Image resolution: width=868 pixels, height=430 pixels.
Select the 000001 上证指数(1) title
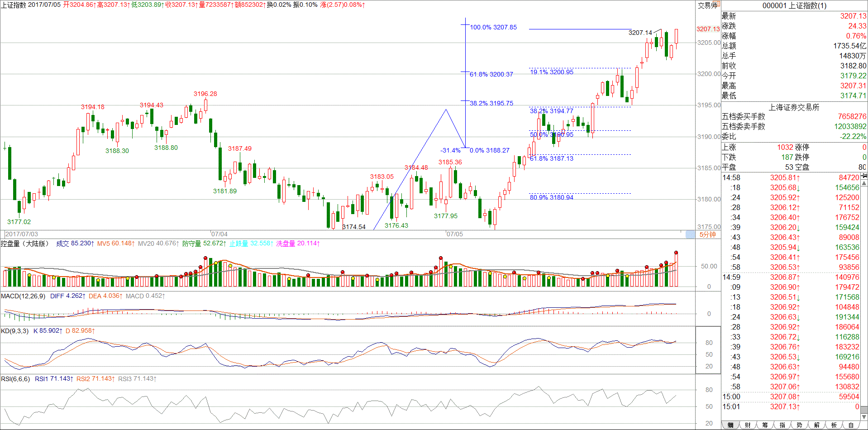(794, 5)
